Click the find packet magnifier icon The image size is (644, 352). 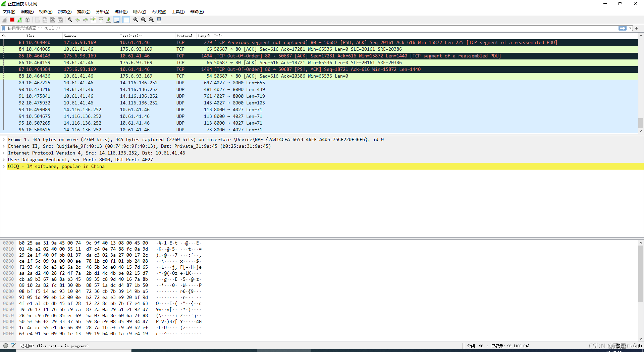[70, 20]
